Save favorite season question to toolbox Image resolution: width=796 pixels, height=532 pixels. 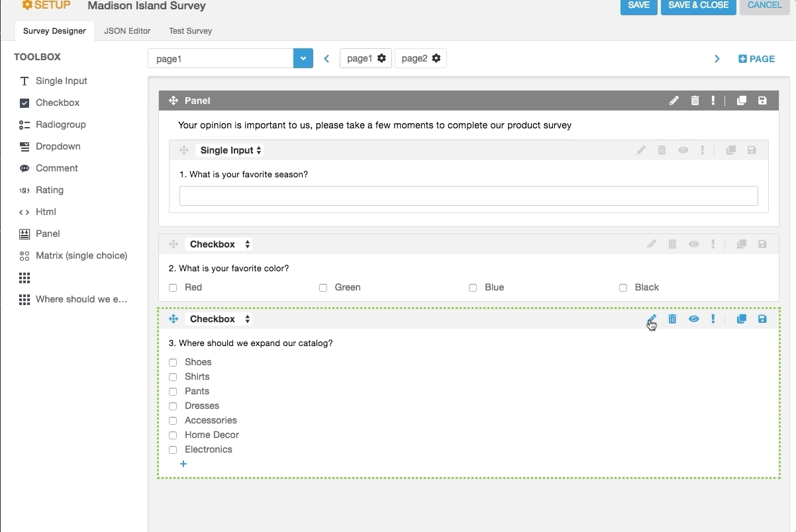pos(752,150)
